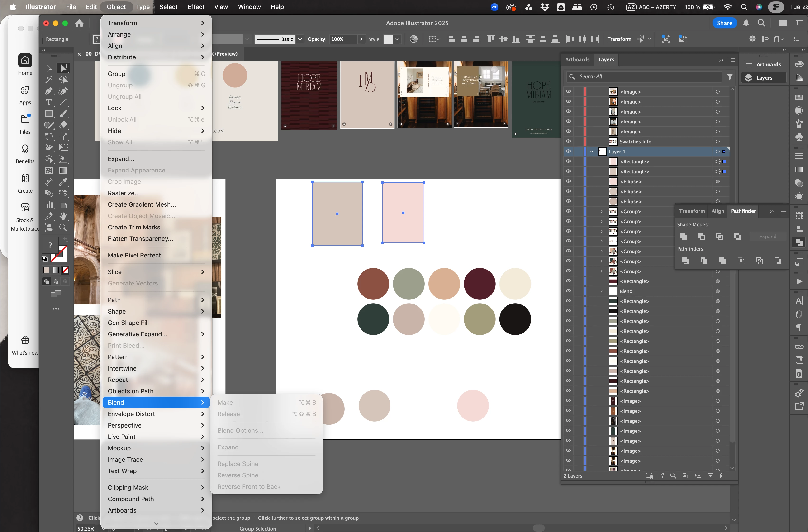Viewport: 808px width, 532px height.
Task: Toggle visibility of Layer 1
Action: pos(568,152)
